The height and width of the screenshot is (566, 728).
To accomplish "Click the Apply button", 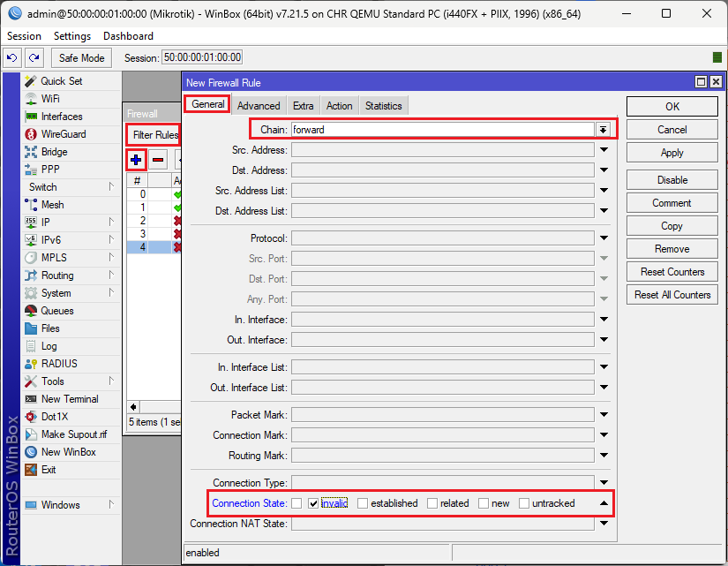I will 672,153.
